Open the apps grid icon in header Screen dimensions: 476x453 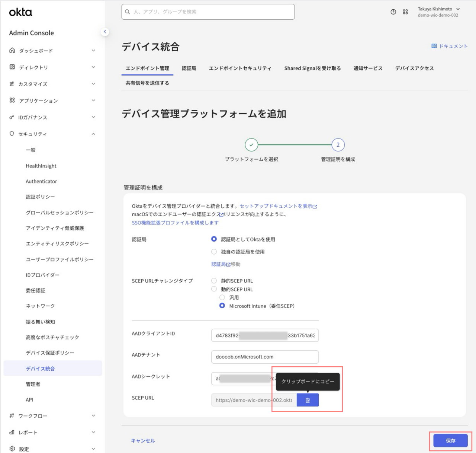click(405, 12)
